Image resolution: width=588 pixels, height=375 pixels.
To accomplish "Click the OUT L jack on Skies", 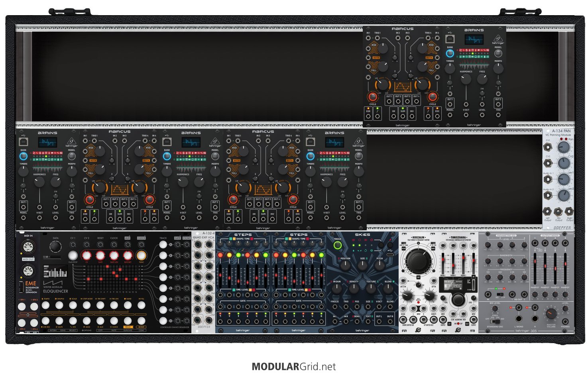I will click(379, 321).
